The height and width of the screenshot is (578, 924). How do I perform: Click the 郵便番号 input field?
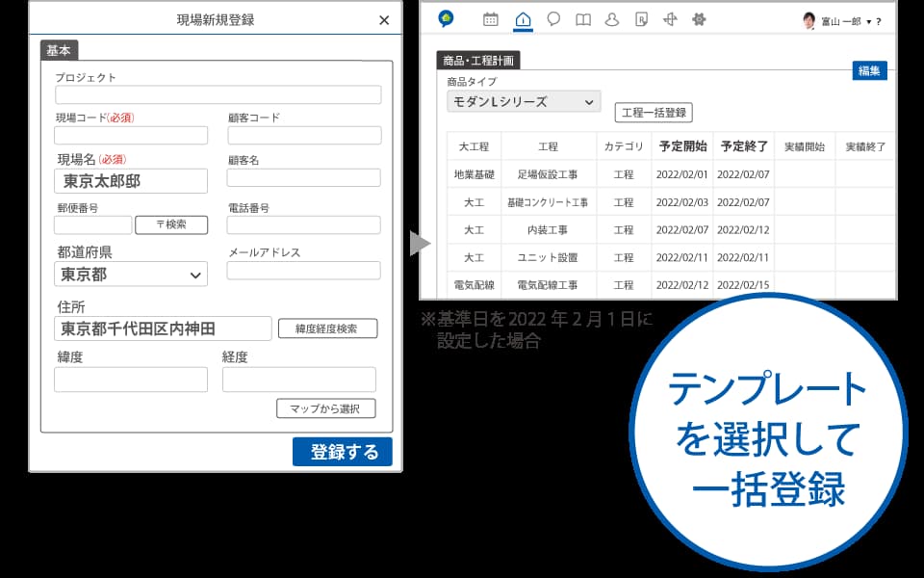[x=93, y=224]
